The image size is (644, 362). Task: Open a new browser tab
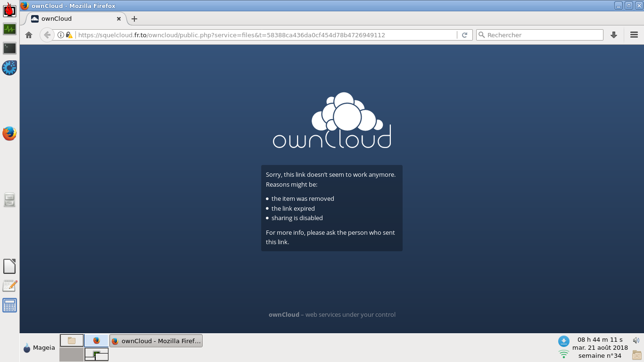point(134,19)
